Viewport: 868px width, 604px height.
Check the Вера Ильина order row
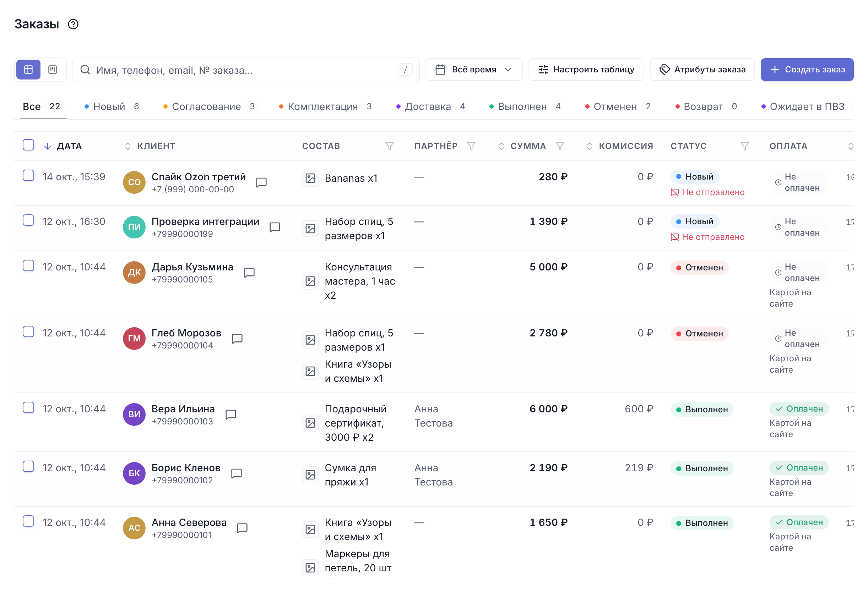point(28,408)
